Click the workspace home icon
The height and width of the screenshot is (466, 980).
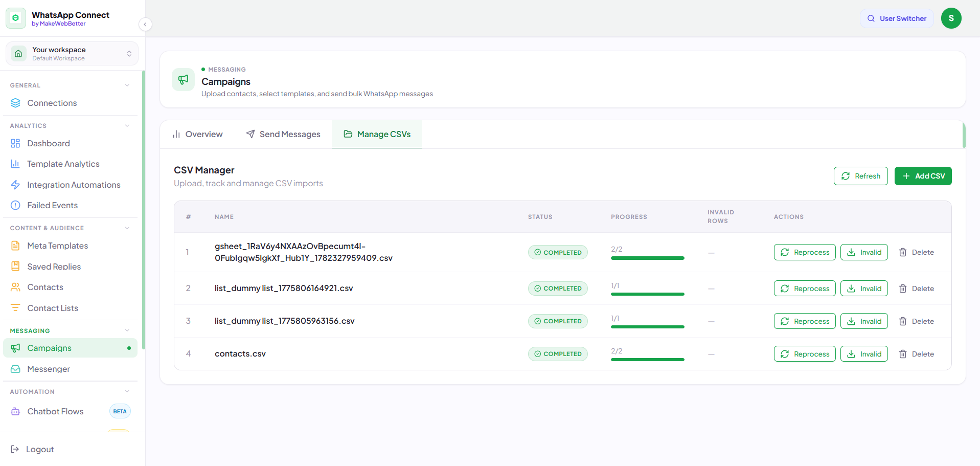click(18, 54)
